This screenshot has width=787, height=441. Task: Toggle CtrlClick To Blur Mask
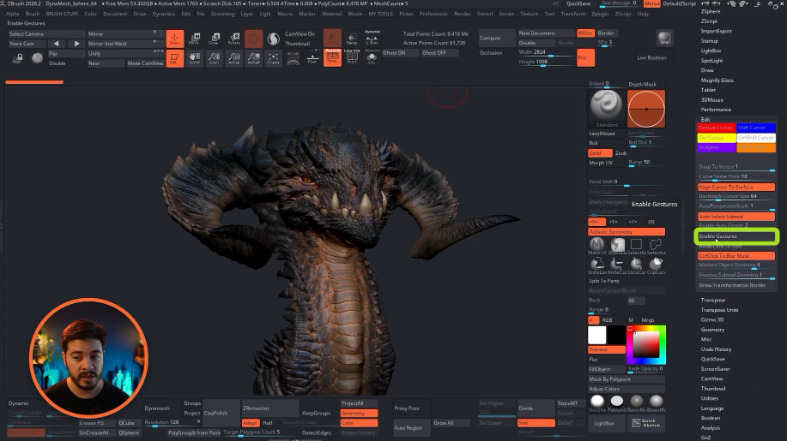click(x=736, y=256)
